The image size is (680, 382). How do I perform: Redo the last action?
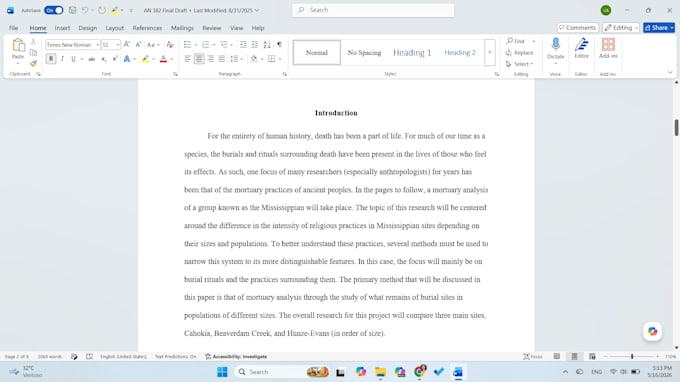tap(101, 10)
